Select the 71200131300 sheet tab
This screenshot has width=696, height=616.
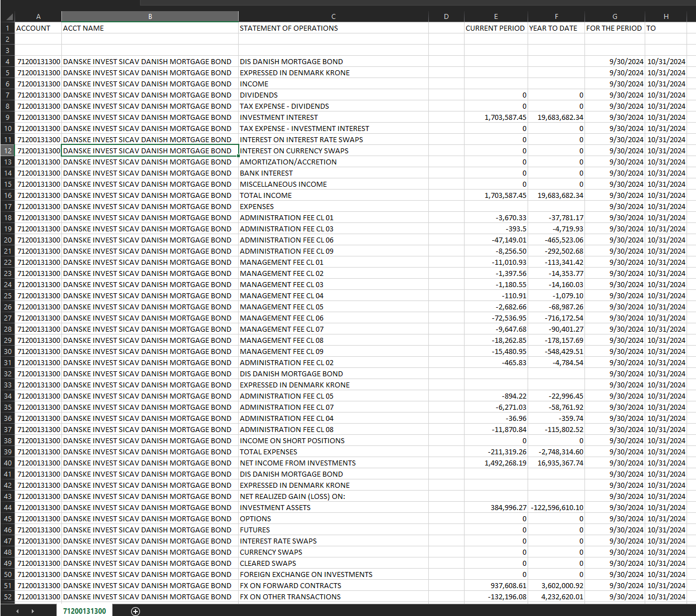[x=86, y=611]
